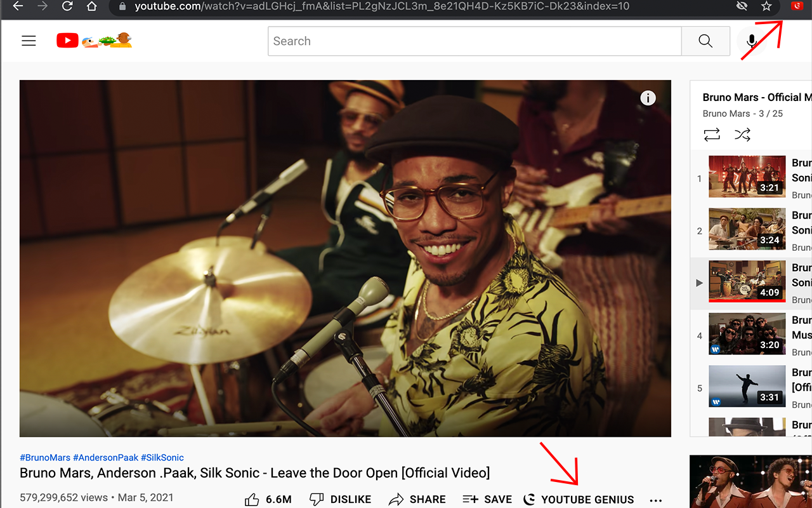Click the SHARE button
Screen dimensions: 812x508
pos(417,499)
